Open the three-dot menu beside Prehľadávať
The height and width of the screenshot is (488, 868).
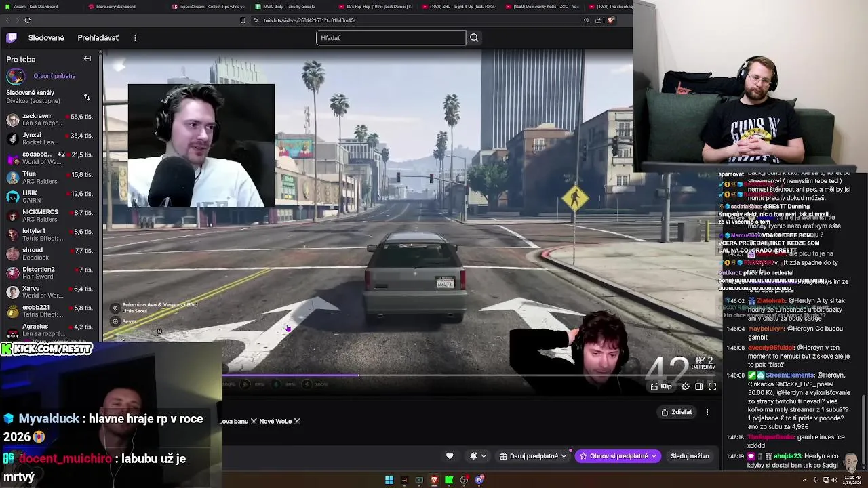click(x=135, y=37)
